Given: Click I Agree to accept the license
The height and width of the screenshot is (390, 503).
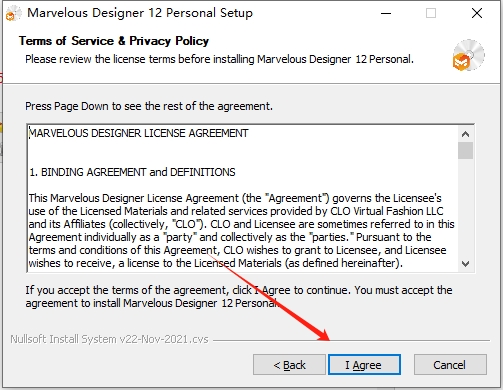Looking at the screenshot, I should 364,365.
